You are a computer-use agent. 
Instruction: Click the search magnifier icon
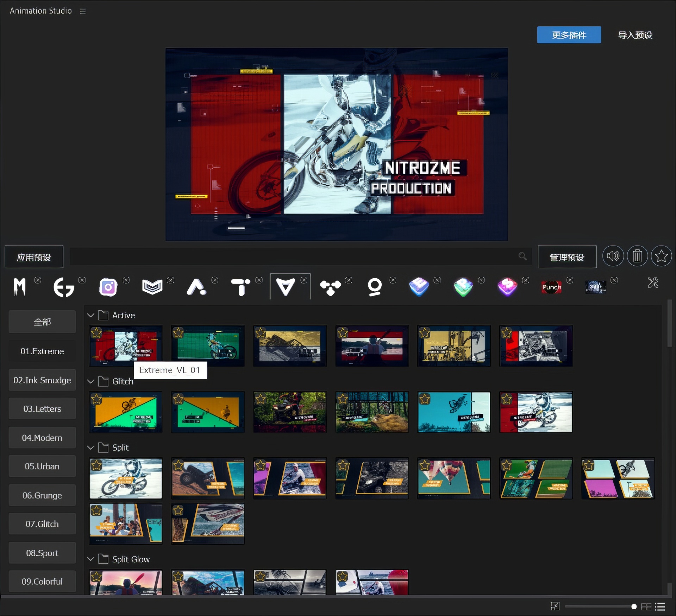[x=522, y=256]
